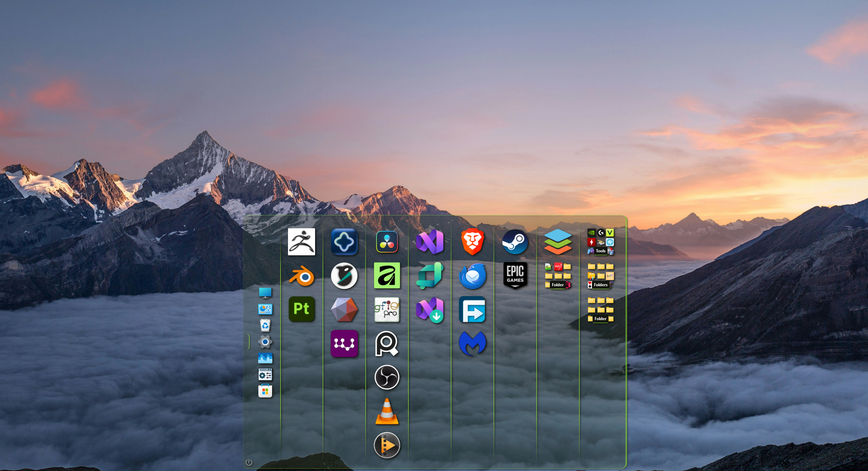The width and height of the screenshot is (868, 471).
Task: Open Windows Settings gear
Action: (265, 342)
